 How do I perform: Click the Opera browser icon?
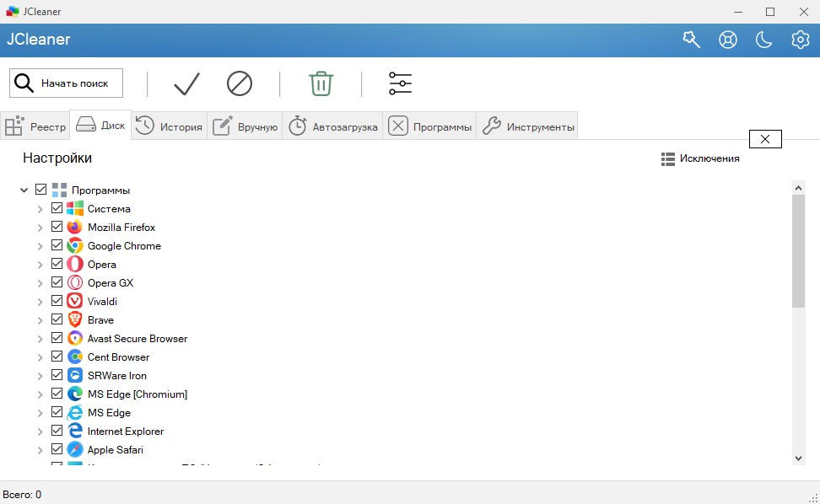click(75, 265)
